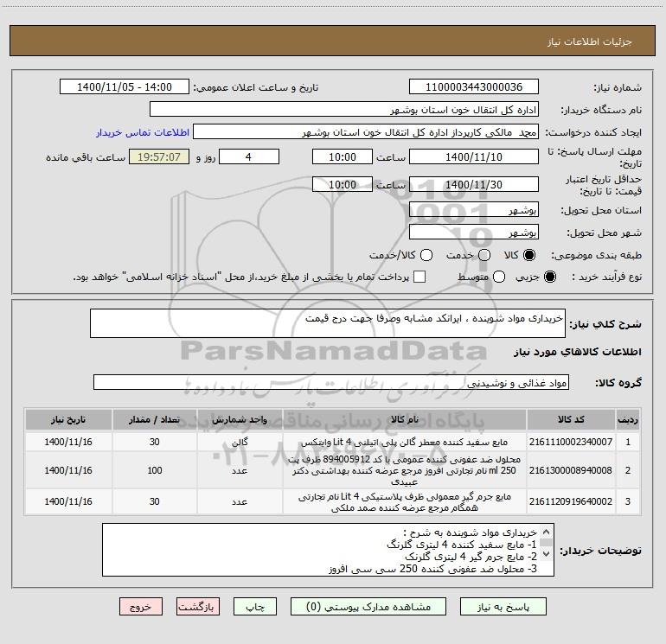Image resolution: width=666 pixels, height=644 pixels.
Task: Select the کالا/خدمت radio button
Action: (x=426, y=255)
